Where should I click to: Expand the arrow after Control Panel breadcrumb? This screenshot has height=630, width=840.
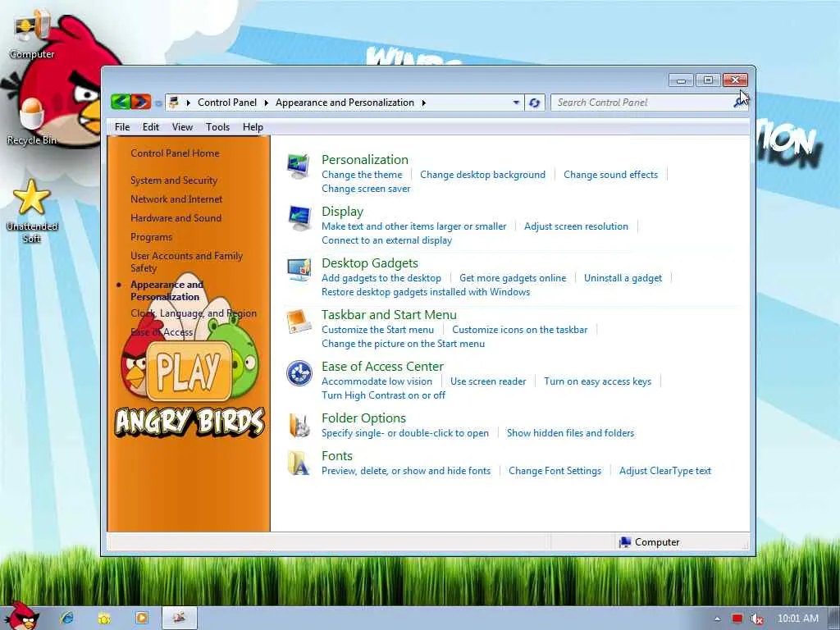267,103
